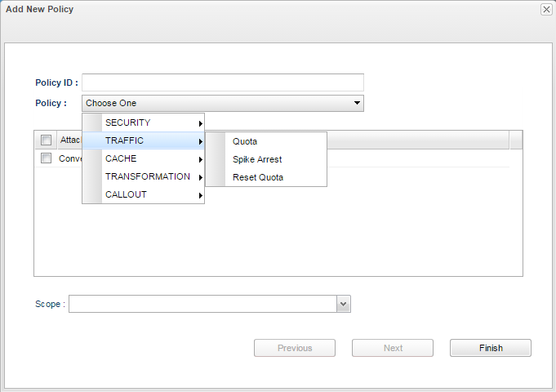Open the Policy Choose One dropdown
The width and height of the screenshot is (556, 392).
tap(223, 103)
